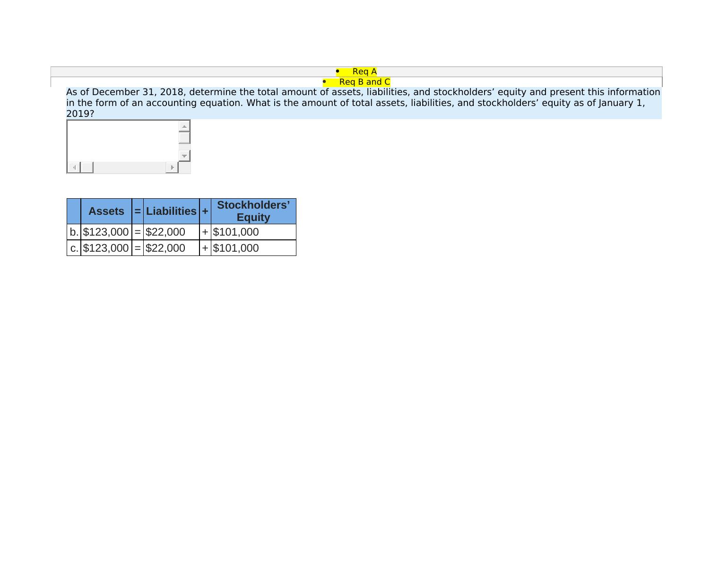Click the Stockholders' Equity column header
Viewport: 728px width, 563px height.
253,211
